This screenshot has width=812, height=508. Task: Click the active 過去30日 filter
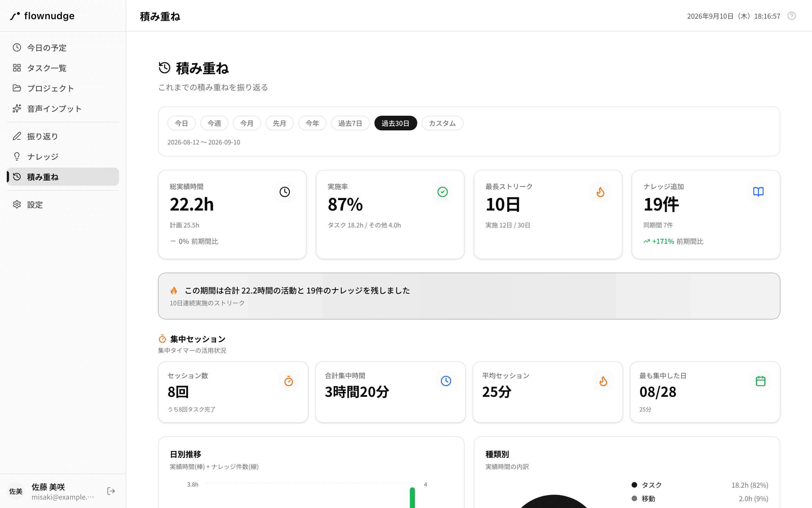tap(396, 123)
